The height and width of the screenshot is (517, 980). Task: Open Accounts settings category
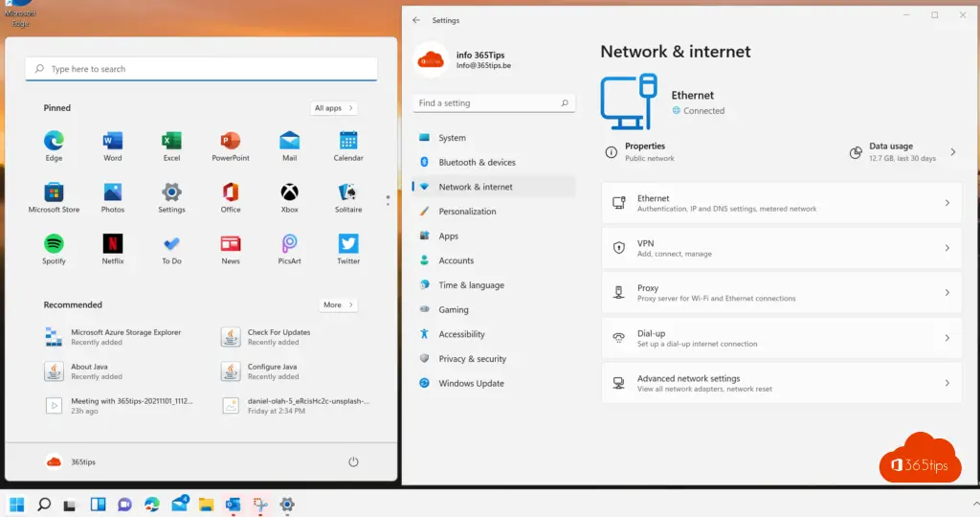[494, 260]
